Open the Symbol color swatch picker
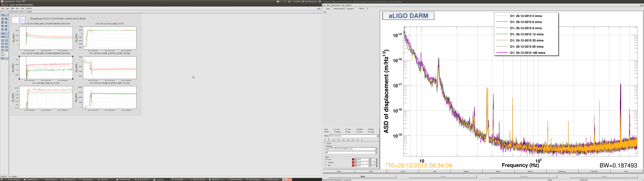The height and width of the screenshot is (181, 644). [x=354, y=163]
